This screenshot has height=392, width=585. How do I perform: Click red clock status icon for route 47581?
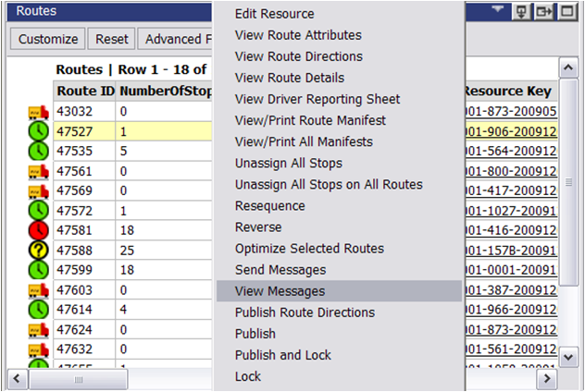[x=38, y=230]
